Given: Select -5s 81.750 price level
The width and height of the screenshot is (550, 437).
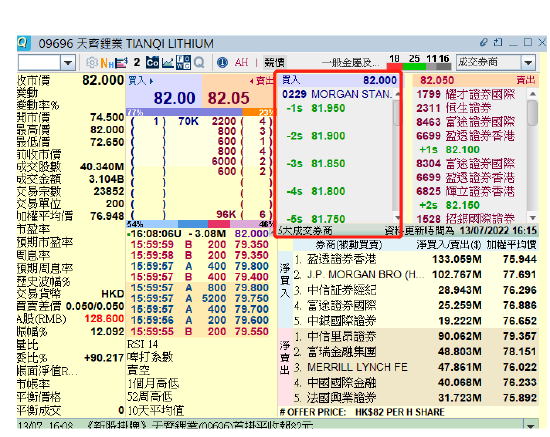Looking at the screenshot, I should click(316, 219).
